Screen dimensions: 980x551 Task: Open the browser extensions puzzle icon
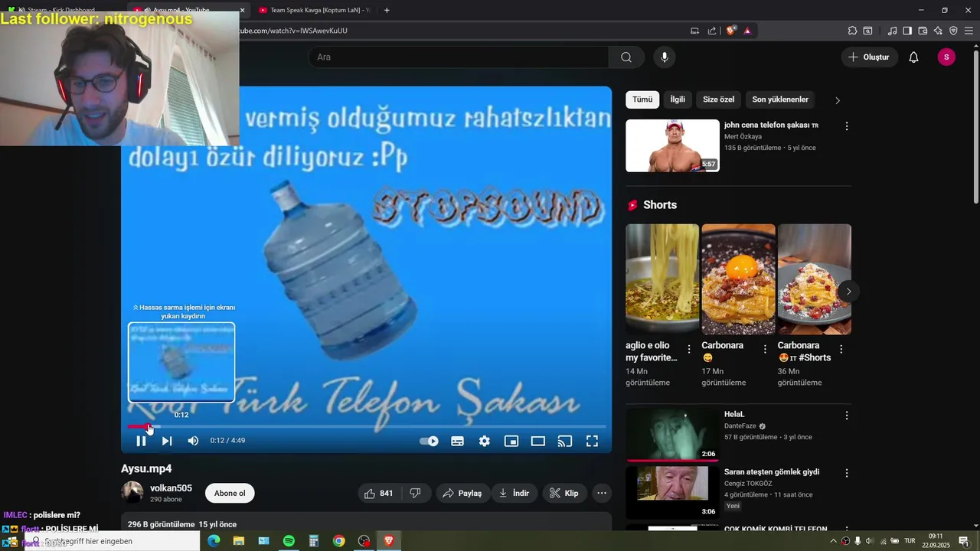tap(852, 31)
